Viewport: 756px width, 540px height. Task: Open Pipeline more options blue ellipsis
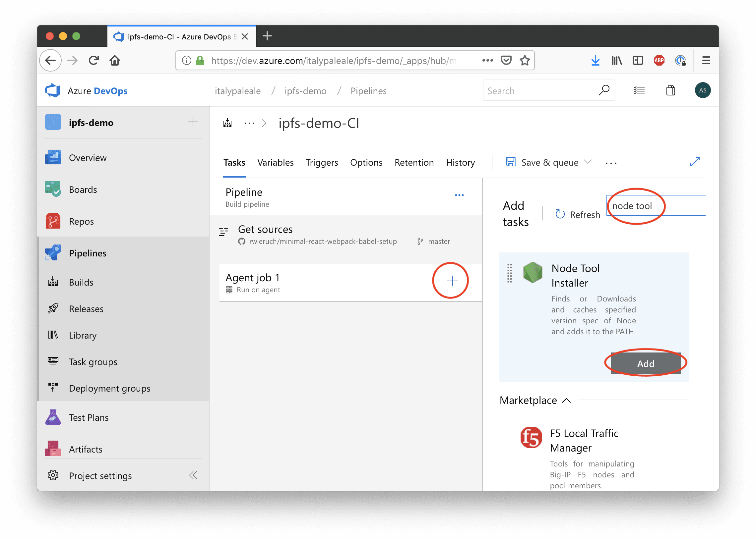pos(459,195)
